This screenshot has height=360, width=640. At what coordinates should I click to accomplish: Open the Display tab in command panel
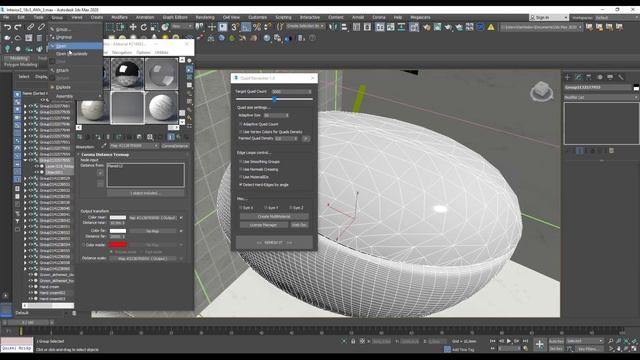pos(610,77)
